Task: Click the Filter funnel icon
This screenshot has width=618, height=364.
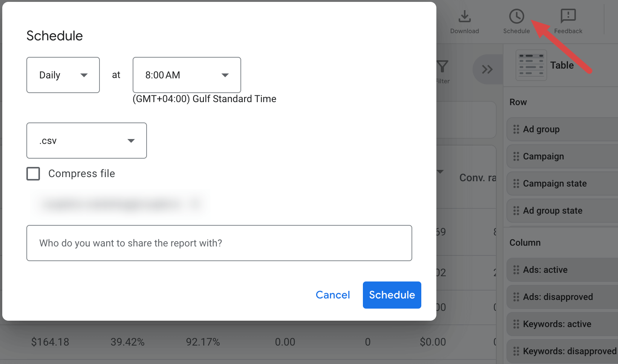Action: [x=442, y=67]
